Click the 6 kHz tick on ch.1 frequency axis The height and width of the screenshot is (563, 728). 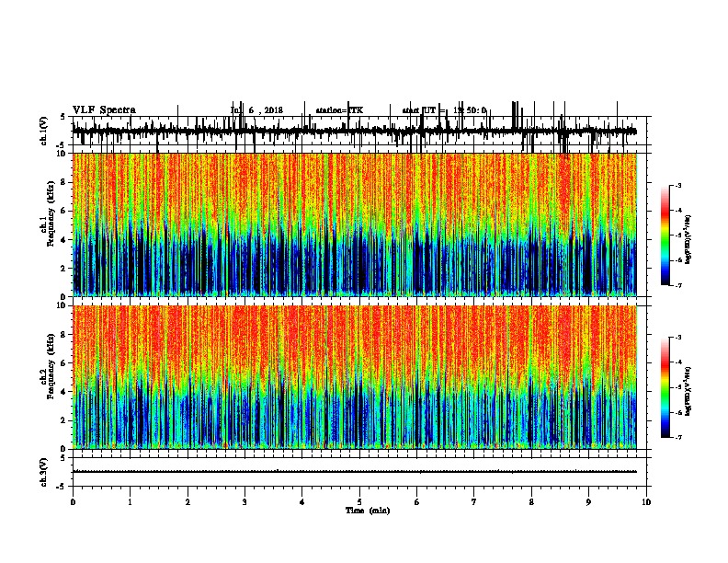click(64, 211)
